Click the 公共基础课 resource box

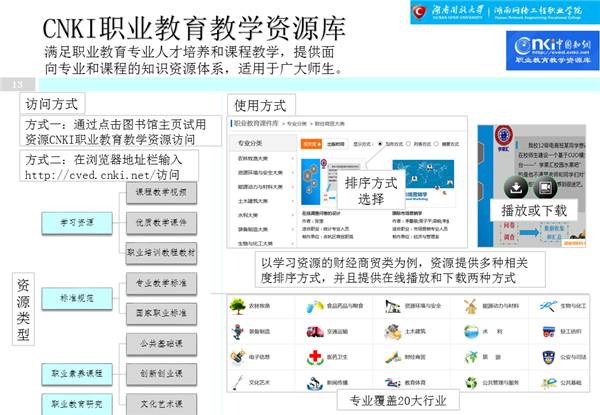pyautogui.click(x=161, y=343)
